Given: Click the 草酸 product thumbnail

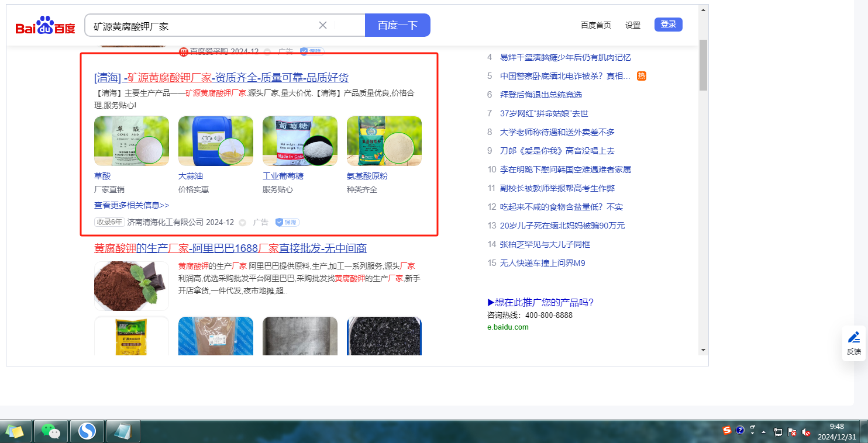Looking at the screenshot, I should click(132, 141).
